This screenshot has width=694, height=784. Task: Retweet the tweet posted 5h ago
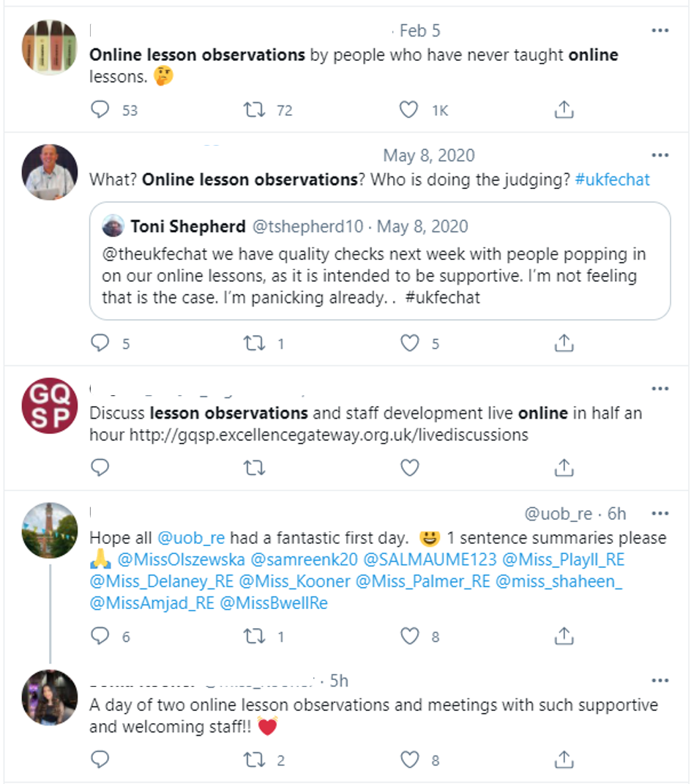[254, 760]
